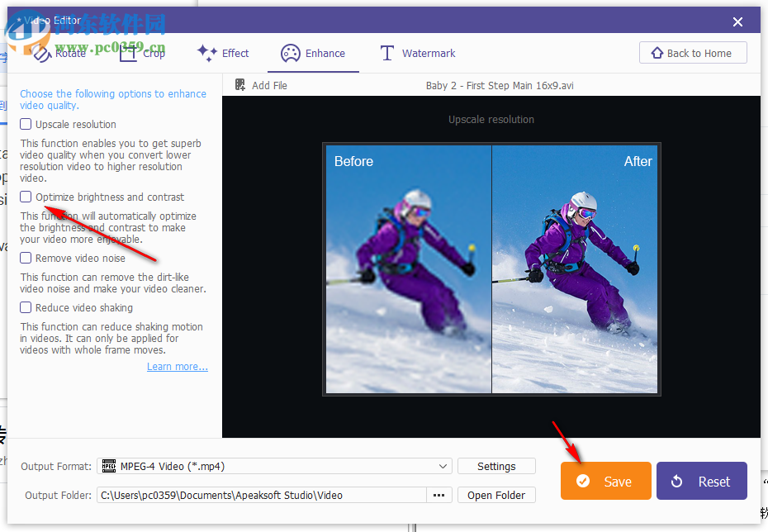
Task: Click the Output Folder path field
Action: pos(256,495)
